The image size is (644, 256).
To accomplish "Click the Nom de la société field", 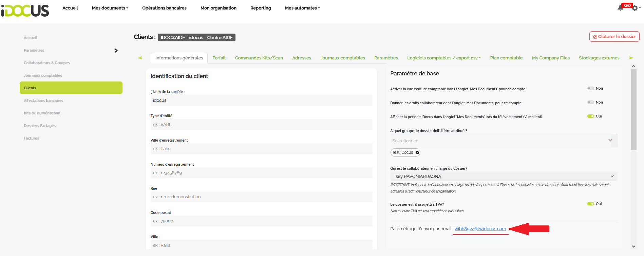I will click(261, 100).
